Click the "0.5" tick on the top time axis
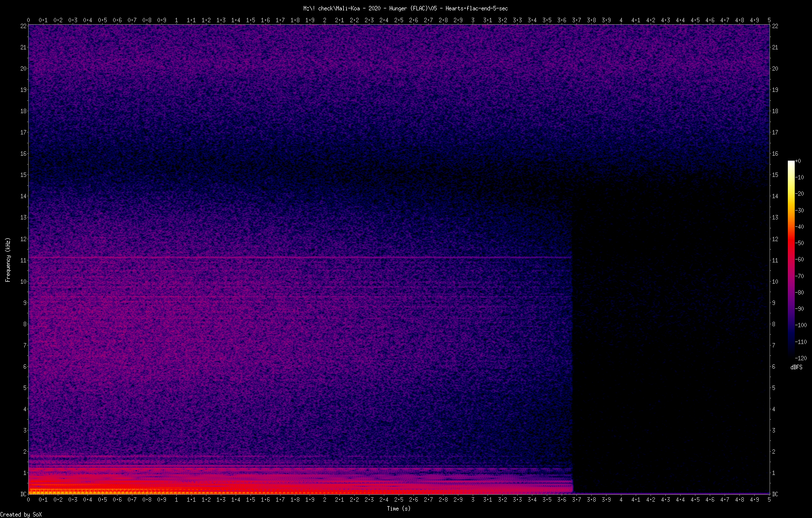812x518 pixels. point(102,20)
